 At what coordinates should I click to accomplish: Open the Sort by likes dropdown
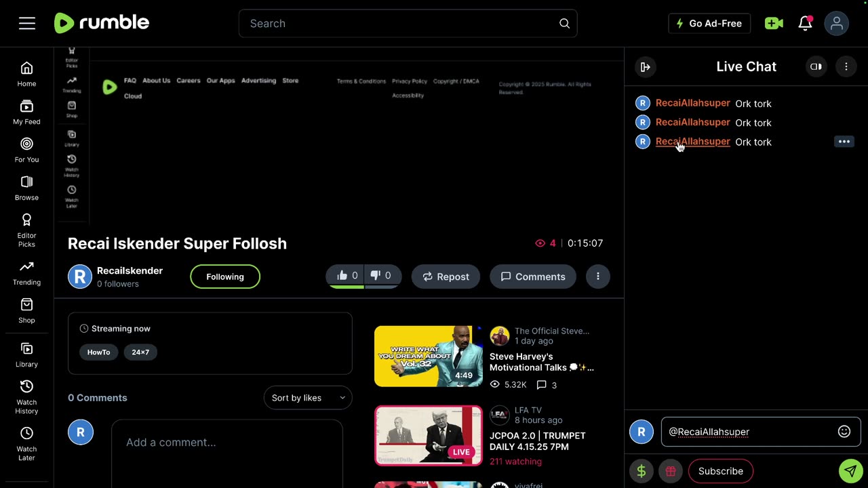coord(308,398)
